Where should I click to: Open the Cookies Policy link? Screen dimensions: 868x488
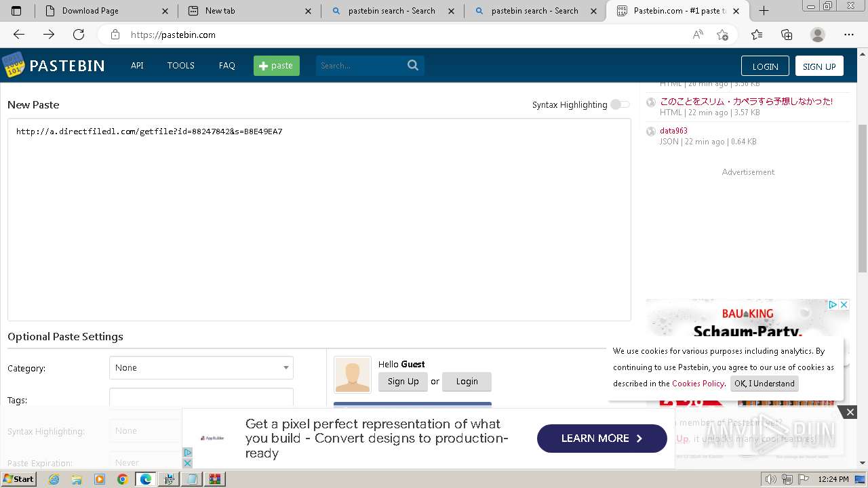point(698,384)
